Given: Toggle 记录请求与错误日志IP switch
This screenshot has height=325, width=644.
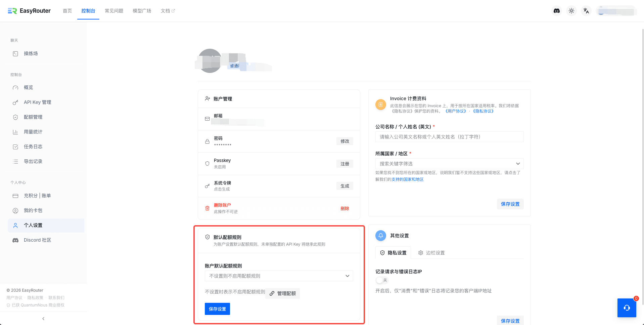Looking at the screenshot, I should pyautogui.click(x=382, y=280).
